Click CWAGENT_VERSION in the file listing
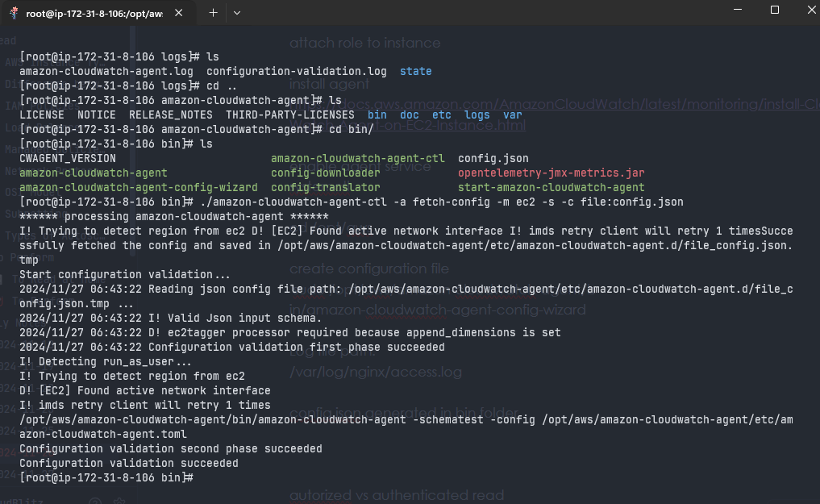 (67, 158)
